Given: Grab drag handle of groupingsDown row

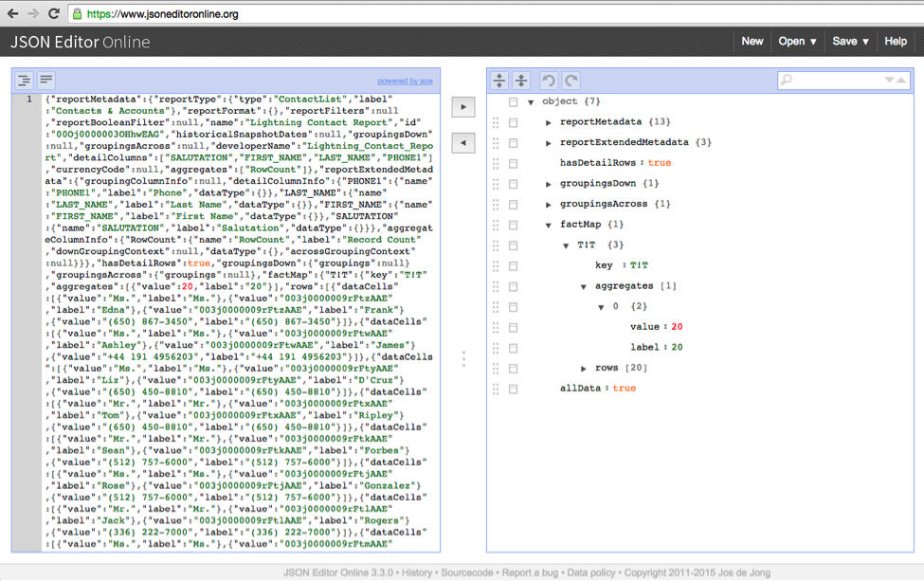Looking at the screenshot, I should click(496, 184).
